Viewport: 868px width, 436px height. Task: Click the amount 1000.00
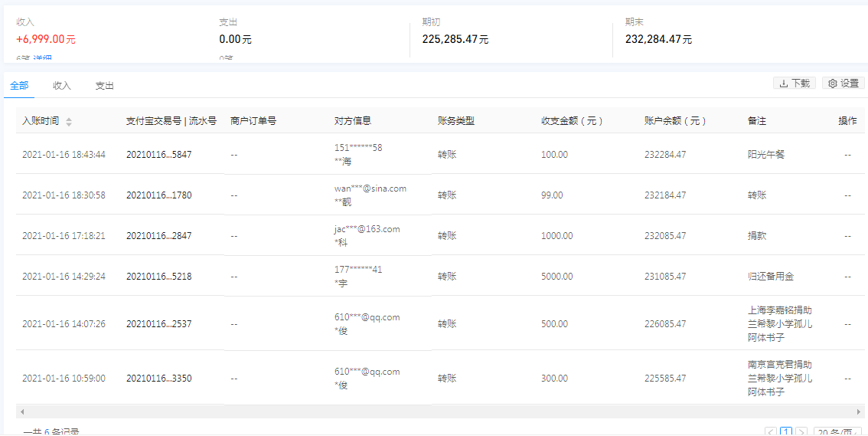(x=556, y=235)
